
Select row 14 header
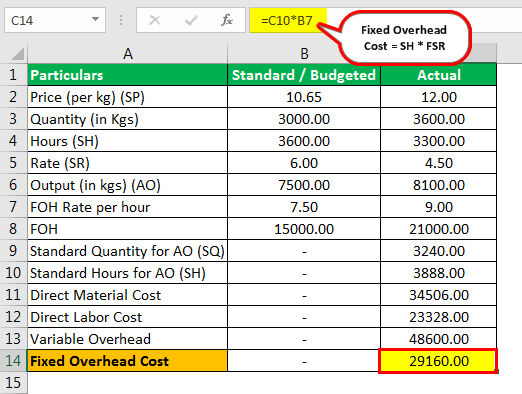point(13,361)
